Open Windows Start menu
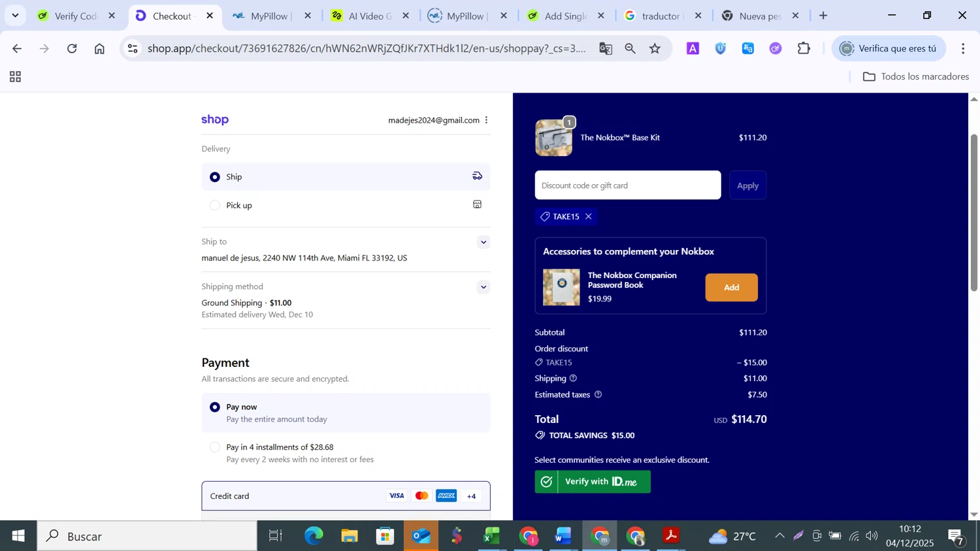Screen dimensions: 980x551 point(18,536)
